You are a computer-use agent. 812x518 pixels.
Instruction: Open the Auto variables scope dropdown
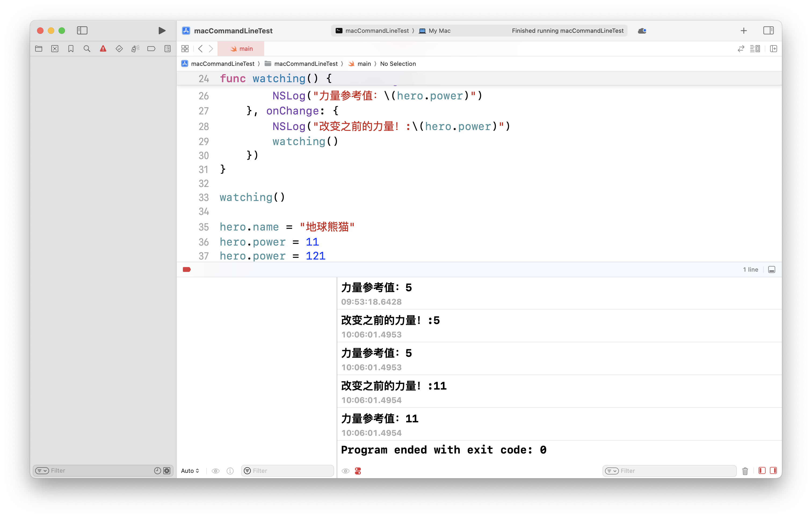(190, 471)
